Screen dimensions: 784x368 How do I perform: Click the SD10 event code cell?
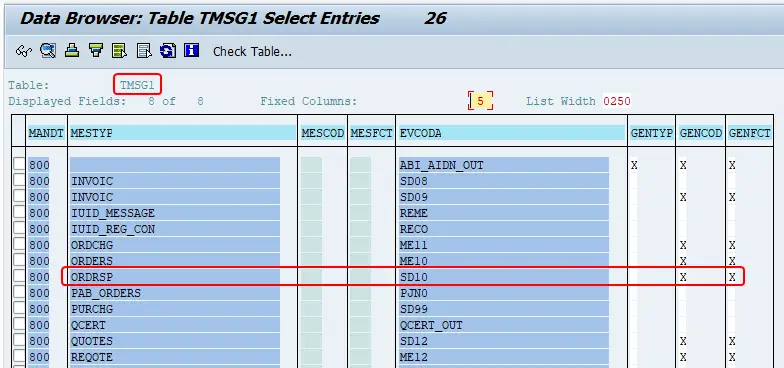(x=504, y=277)
